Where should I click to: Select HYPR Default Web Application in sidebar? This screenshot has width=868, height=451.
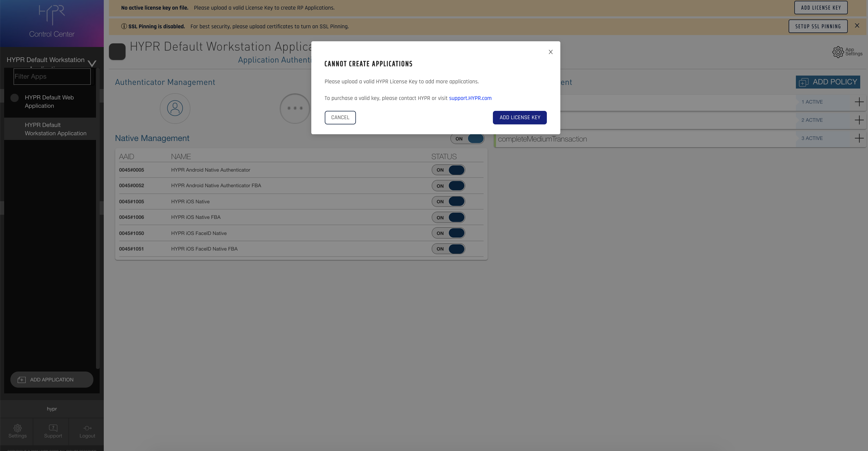click(x=49, y=102)
